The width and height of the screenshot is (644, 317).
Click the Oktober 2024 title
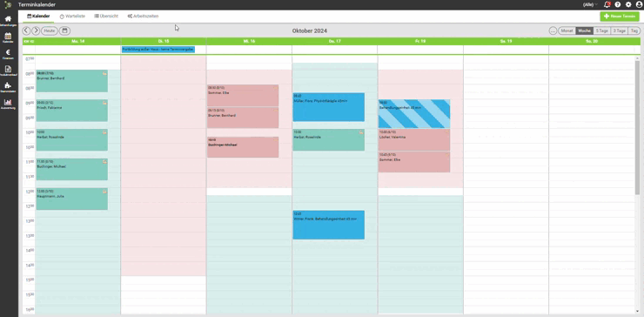[310, 30]
